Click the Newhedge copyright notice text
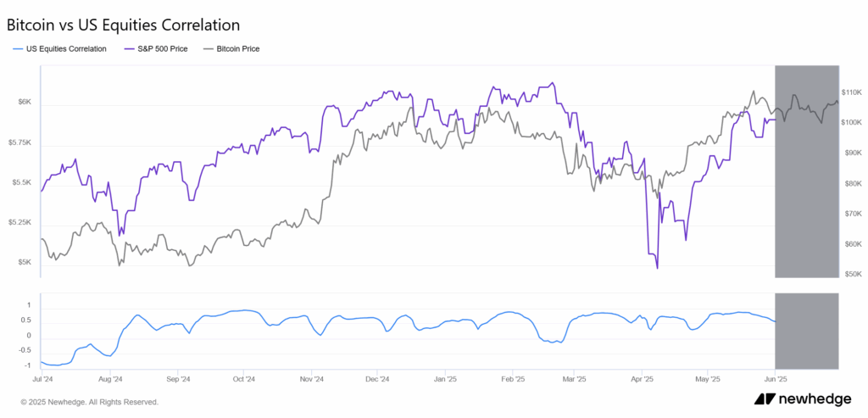 89,402
